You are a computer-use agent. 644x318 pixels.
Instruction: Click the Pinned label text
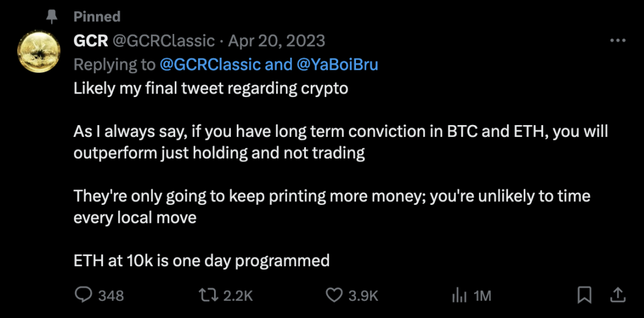[x=97, y=17]
